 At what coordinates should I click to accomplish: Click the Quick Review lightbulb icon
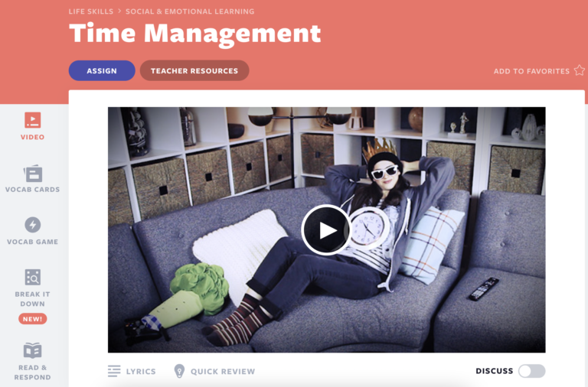[180, 371]
